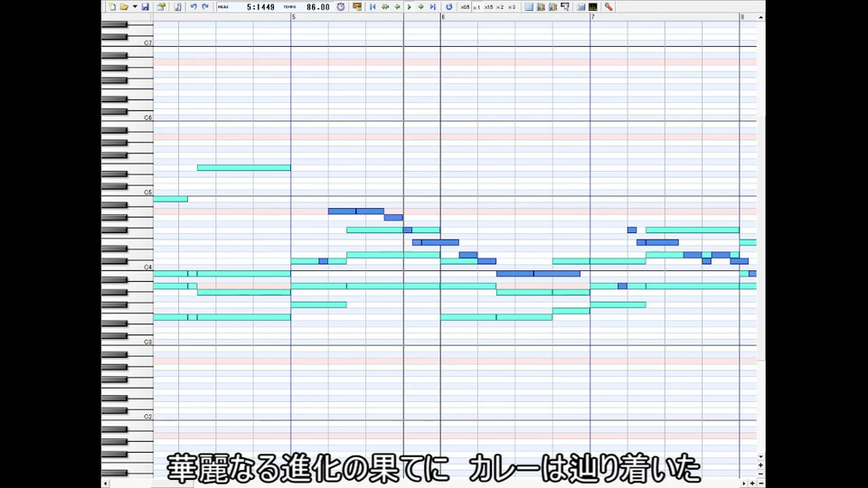Open a file using the folder icon
The width and height of the screenshot is (868, 488).
125,6
